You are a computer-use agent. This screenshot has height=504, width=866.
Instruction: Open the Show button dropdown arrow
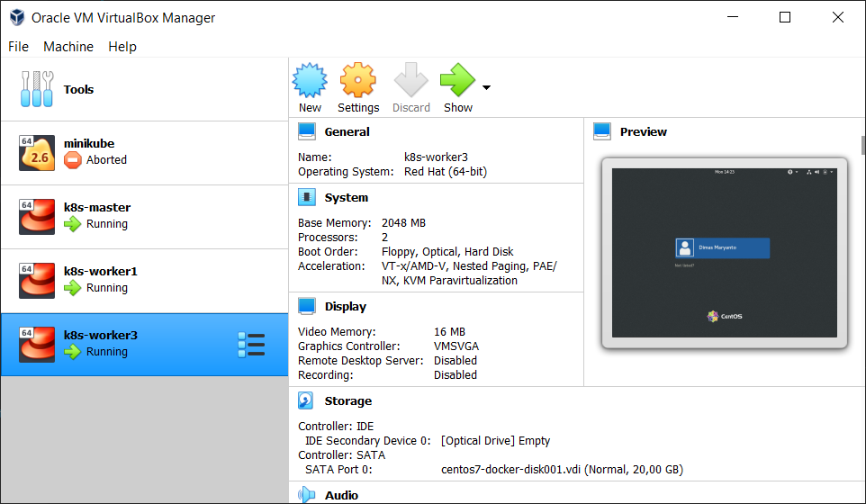(x=487, y=87)
